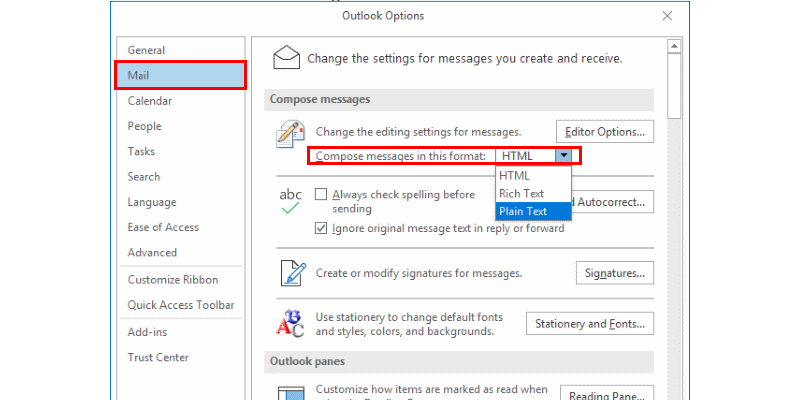Image resolution: width=800 pixels, height=400 pixels.
Task: Open the Language options category
Action: (x=180, y=202)
